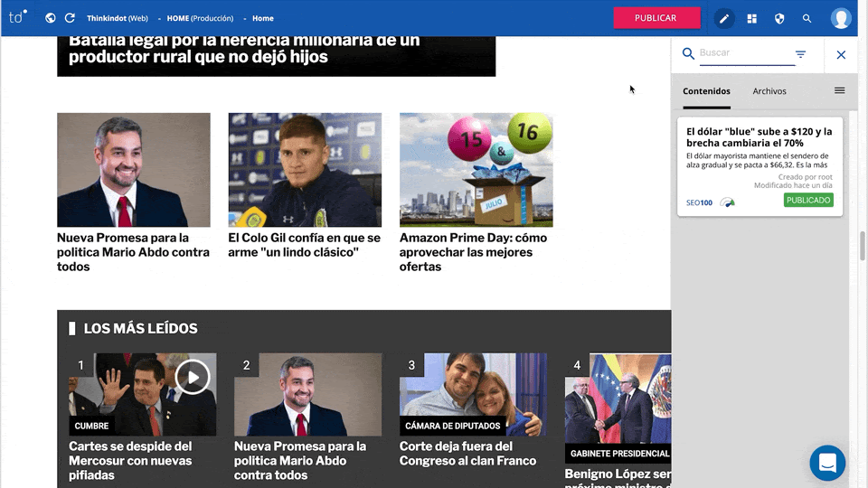Viewport: 868px width, 488px height.
Task: Open the grid layout icon
Action: 751,19
